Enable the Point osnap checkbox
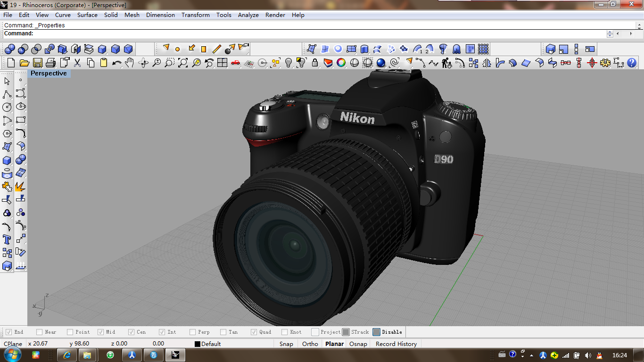 pos(70,332)
